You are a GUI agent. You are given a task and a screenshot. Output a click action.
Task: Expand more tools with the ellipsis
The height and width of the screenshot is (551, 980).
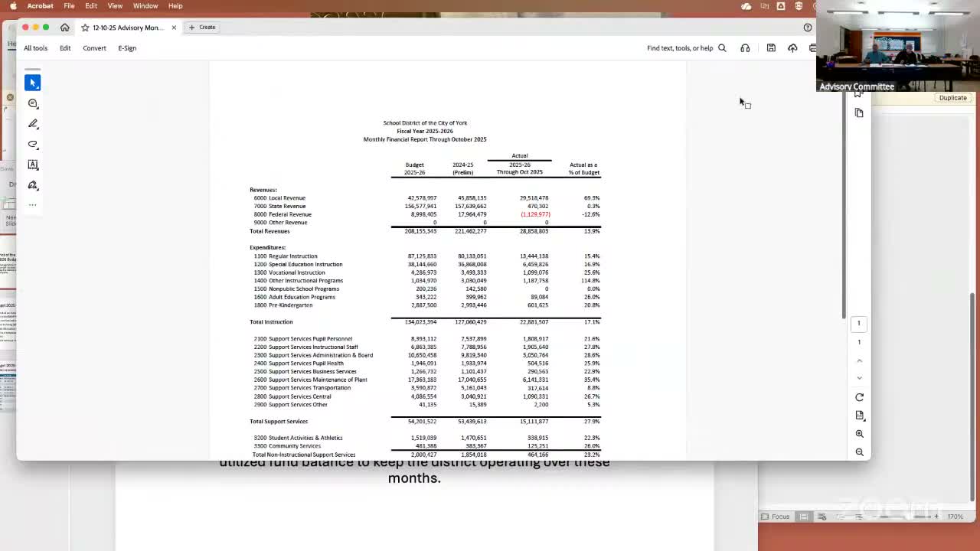32,204
